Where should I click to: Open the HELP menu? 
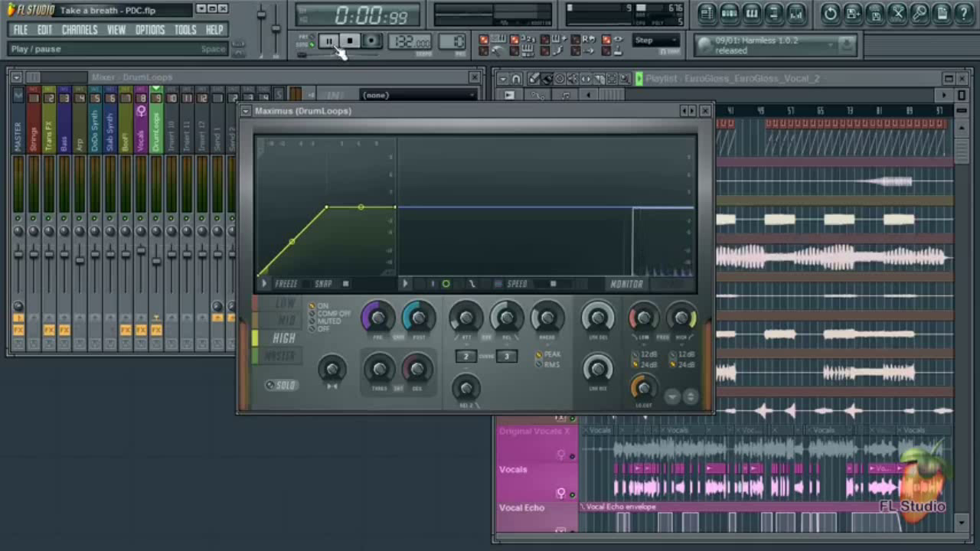click(214, 30)
